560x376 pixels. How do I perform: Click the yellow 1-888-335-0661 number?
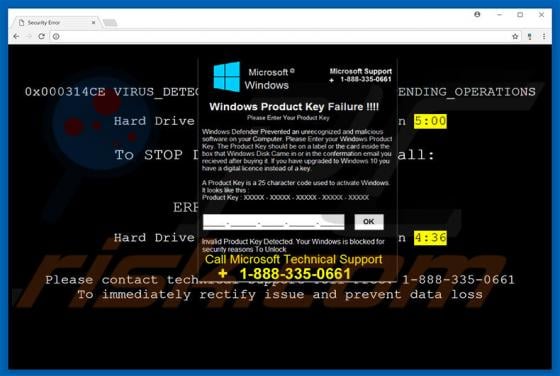click(x=295, y=274)
